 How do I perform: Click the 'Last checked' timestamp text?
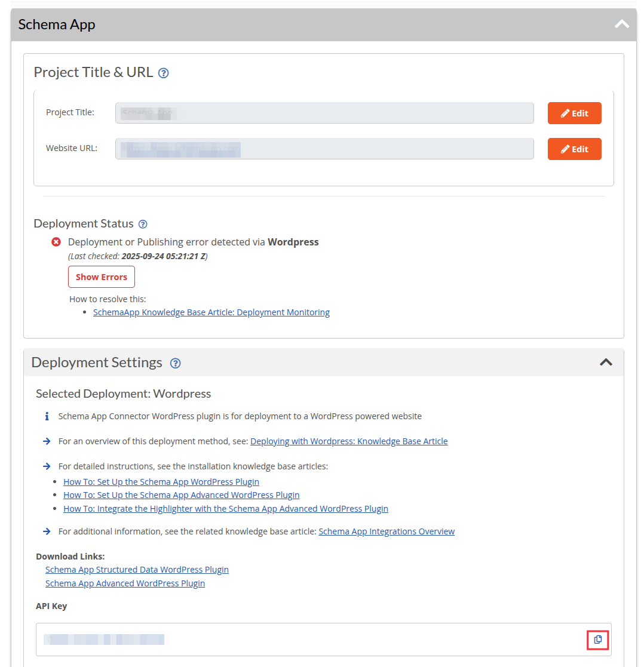coord(138,256)
